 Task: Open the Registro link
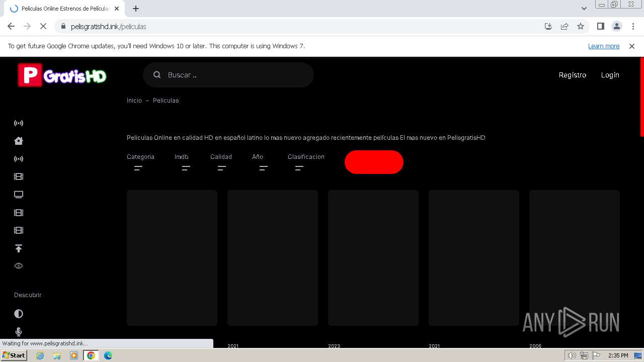pyautogui.click(x=573, y=75)
